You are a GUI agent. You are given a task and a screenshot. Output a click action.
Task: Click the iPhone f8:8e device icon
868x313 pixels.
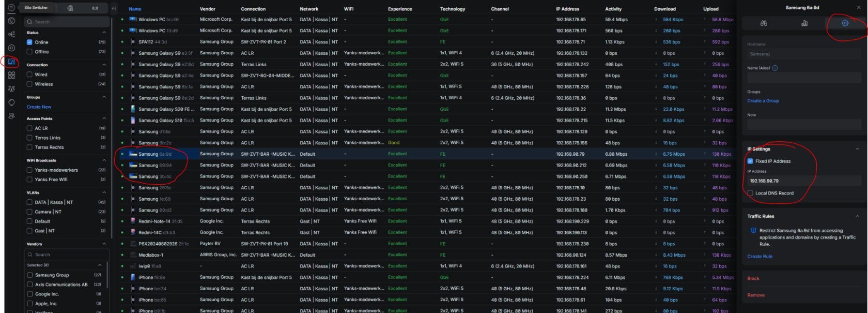[x=133, y=277]
